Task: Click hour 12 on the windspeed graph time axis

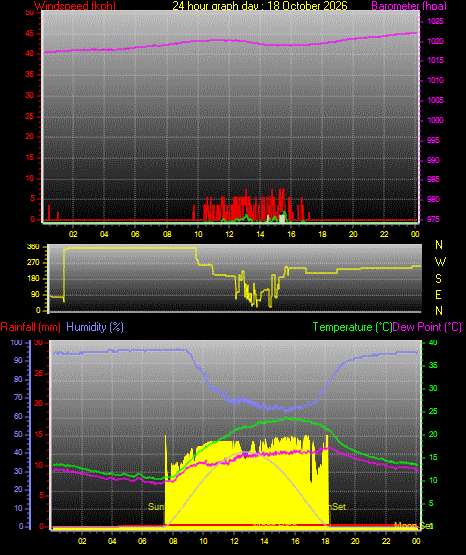Action: tap(229, 234)
